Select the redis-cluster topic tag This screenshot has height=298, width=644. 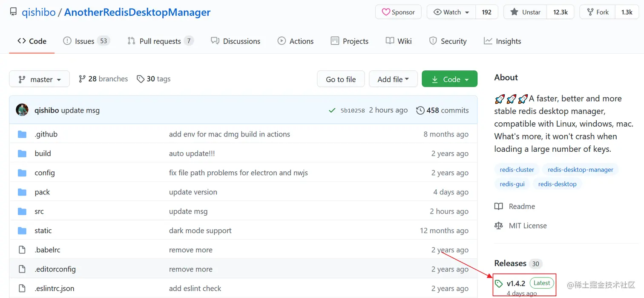click(517, 170)
